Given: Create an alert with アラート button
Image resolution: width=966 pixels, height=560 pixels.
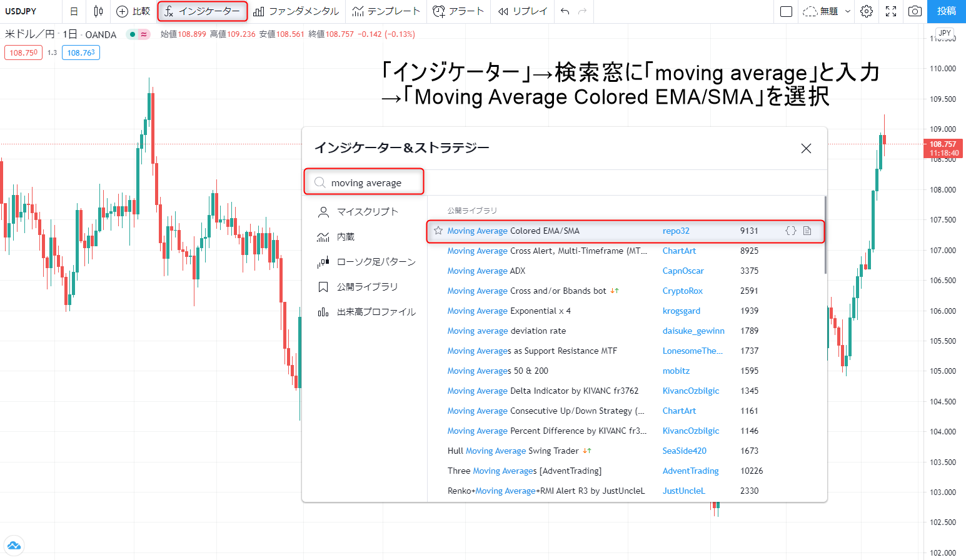Looking at the screenshot, I should click(458, 11).
